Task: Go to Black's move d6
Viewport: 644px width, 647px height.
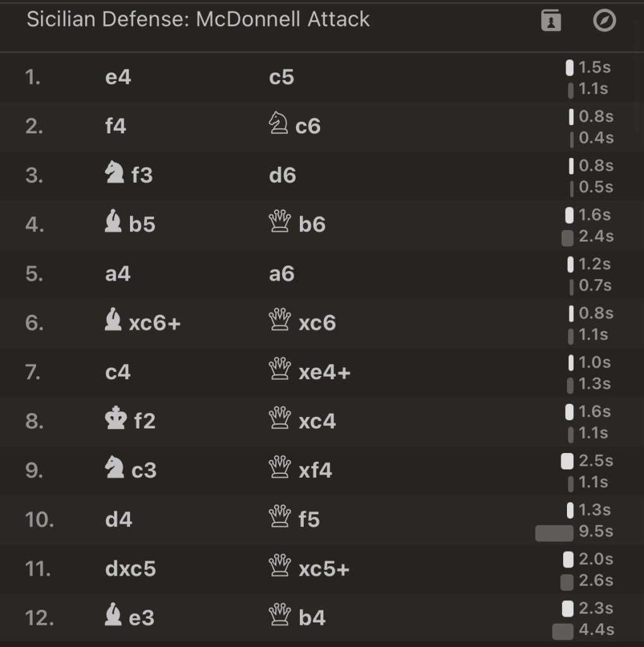Action: (x=282, y=175)
